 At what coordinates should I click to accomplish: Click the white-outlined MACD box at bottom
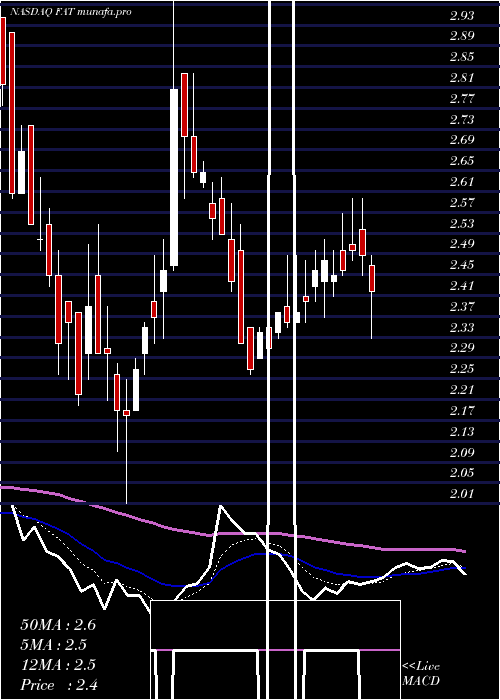(x=275, y=625)
